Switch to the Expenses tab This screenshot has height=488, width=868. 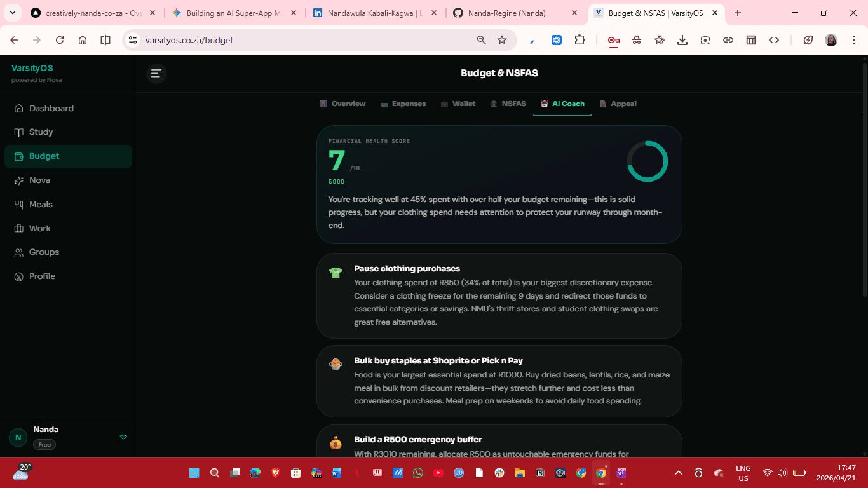coord(403,104)
